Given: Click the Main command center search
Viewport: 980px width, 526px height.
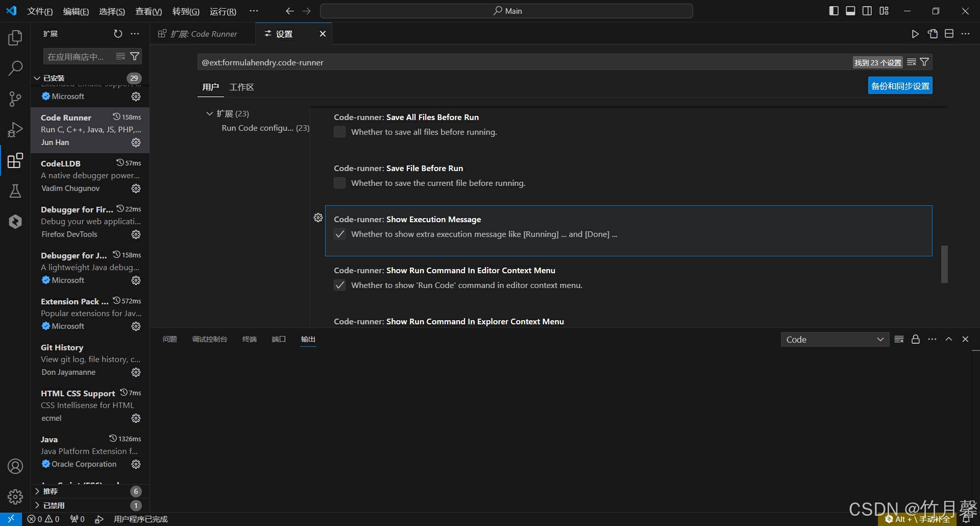Looking at the screenshot, I should [506, 11].
